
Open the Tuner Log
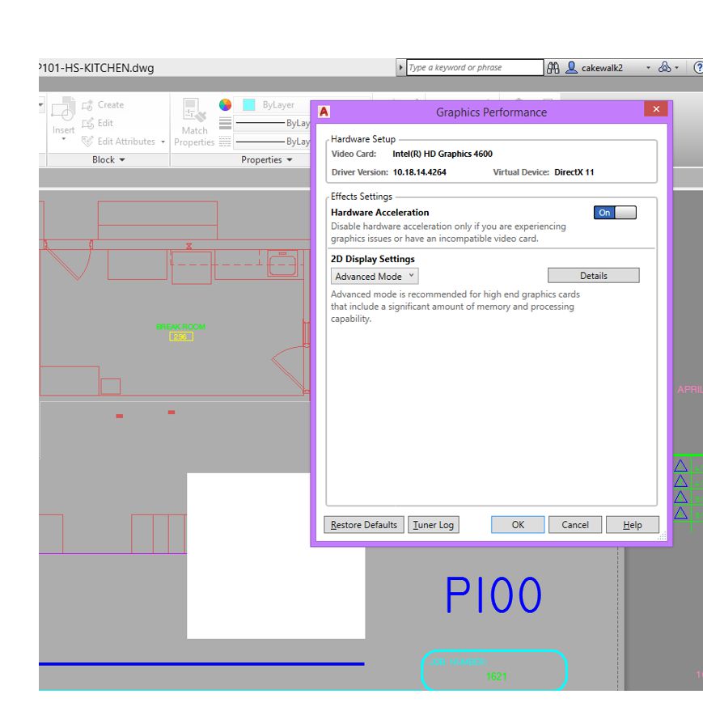[434, 524]
